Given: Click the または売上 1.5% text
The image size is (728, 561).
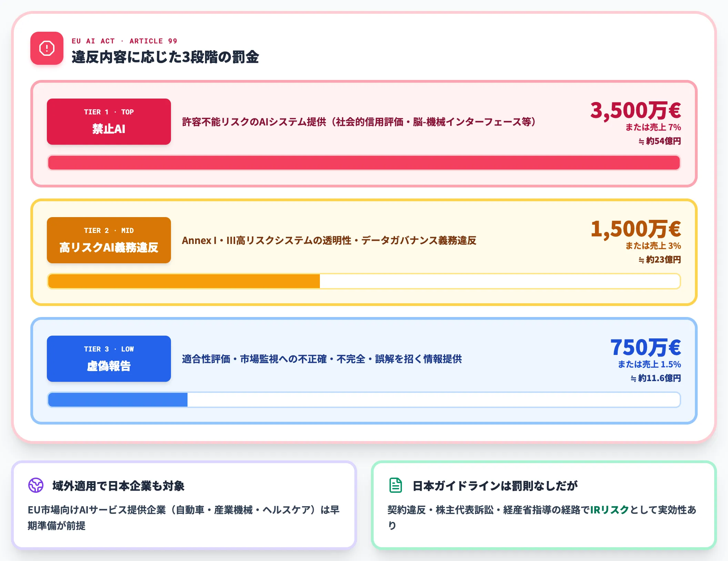Looking at the screenshot, I should (649, 364).
